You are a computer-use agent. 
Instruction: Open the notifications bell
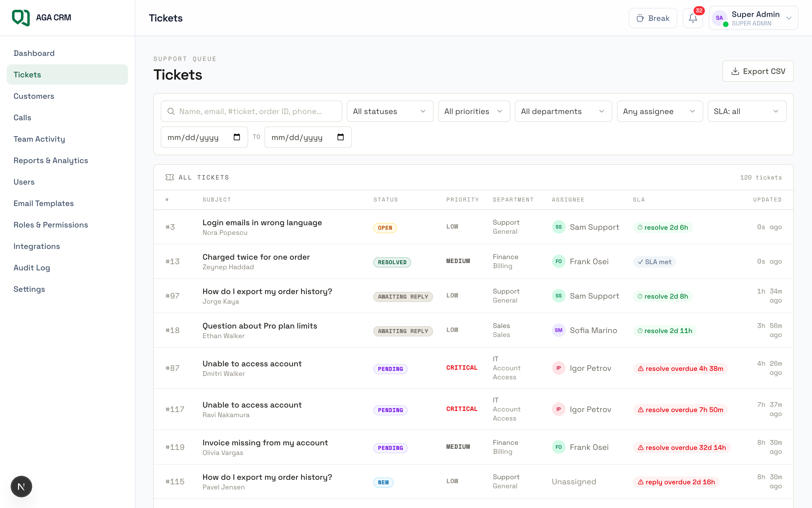coord(692,18)
